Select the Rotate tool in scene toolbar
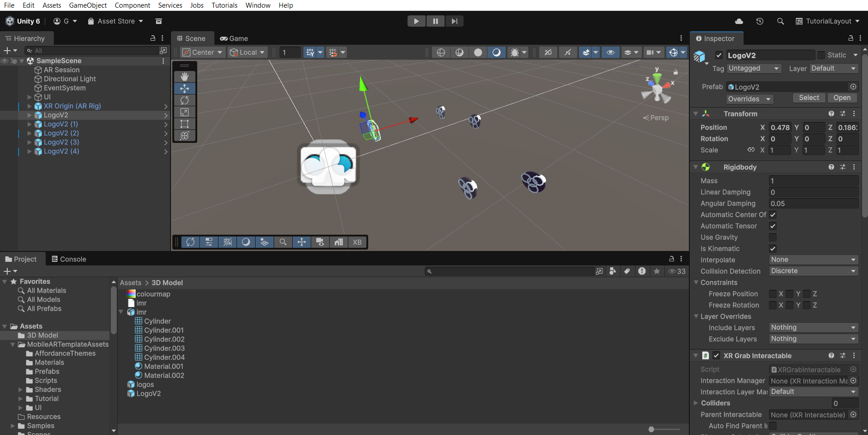Screen dimensions: 868x435 tap(185, 100)
